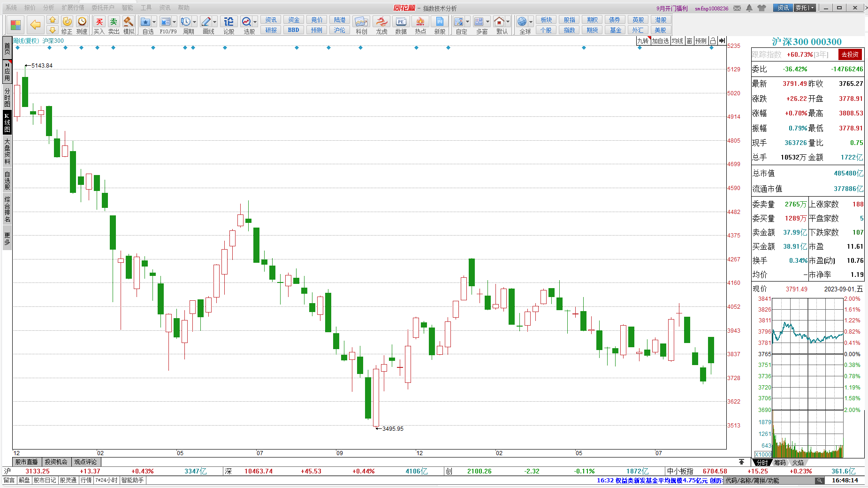The image size is (868, 488).
Task: Open the 分析 menu in the menu bar
Action: 48,8
